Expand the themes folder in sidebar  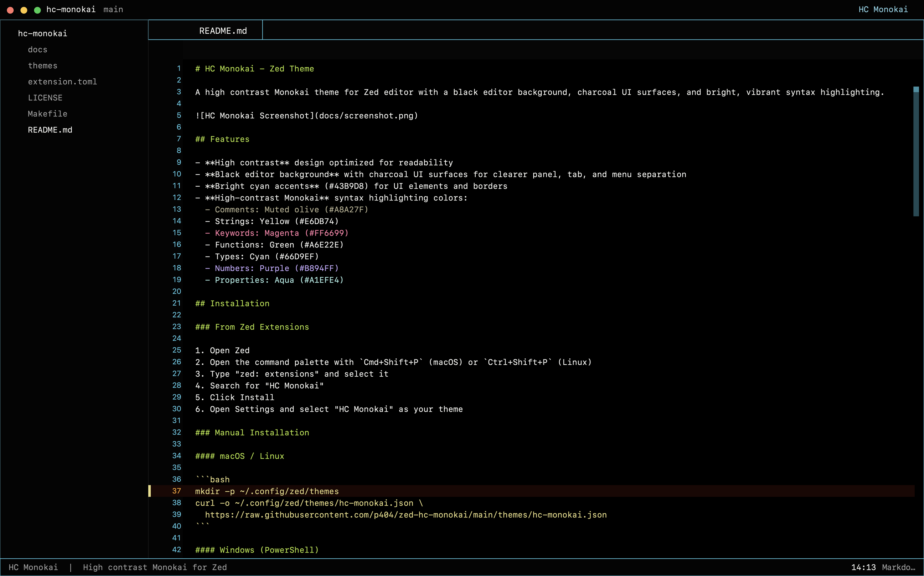point(43,66)
